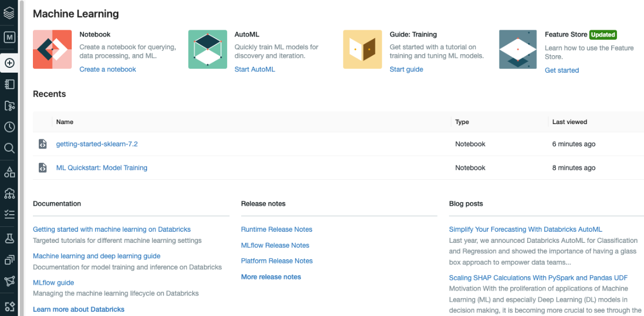Click the Databricks logo in the sidebar
The image size is (644, 316).
tap(9, 13)
